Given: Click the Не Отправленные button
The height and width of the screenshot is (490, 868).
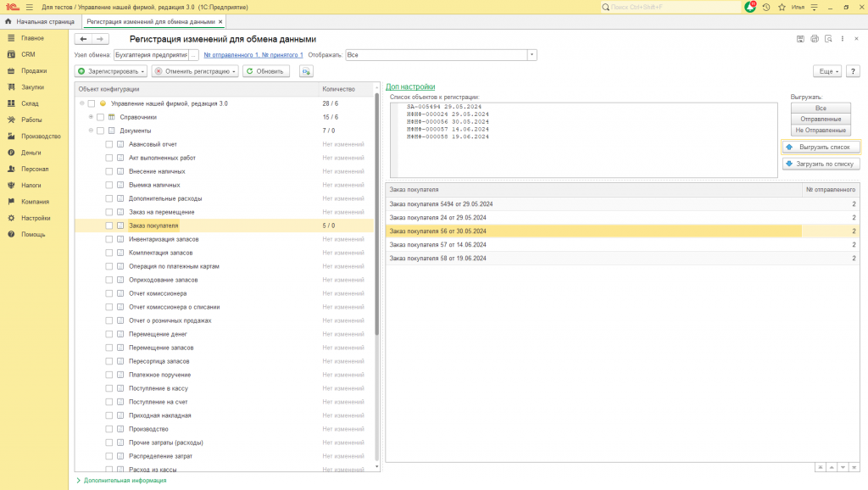Looking at the screenshot, I should (x=821, y=130).
